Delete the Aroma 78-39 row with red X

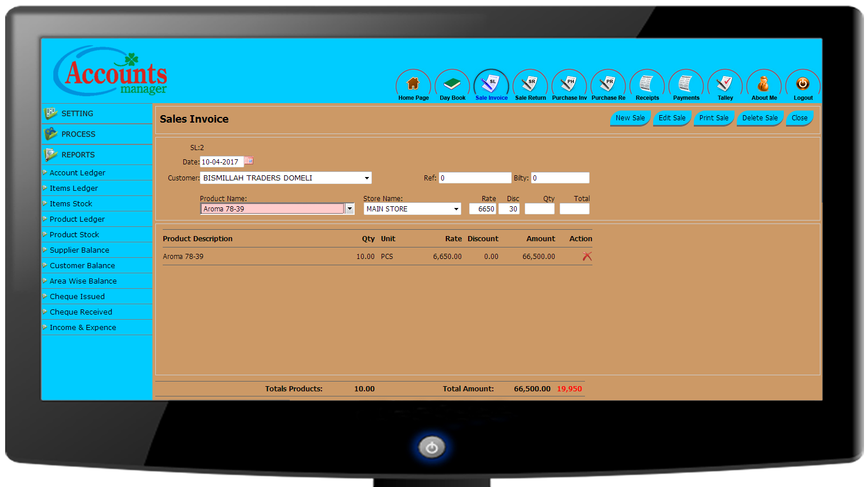pyautogui.click(x=587, y=257)
